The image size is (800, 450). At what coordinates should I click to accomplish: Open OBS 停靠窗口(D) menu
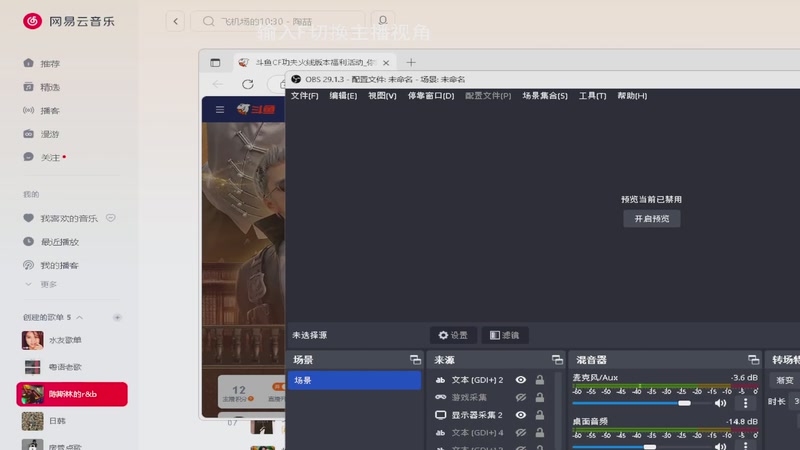point(431,96)
